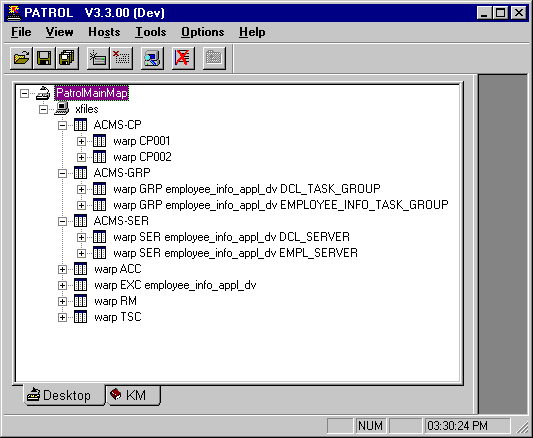Expand the warp CP001 node
Image resolution: width=533 pixels, height=438 pixels.
click(81, 141)
